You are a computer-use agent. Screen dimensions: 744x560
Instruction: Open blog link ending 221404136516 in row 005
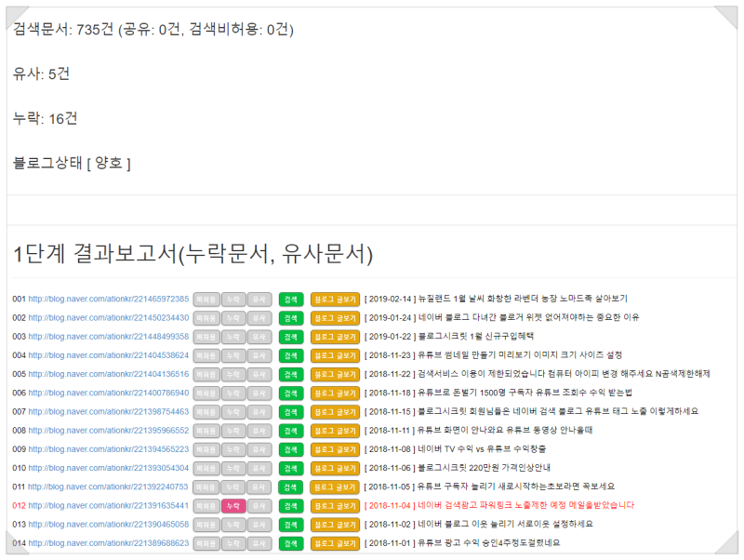[x=108, y=374]
